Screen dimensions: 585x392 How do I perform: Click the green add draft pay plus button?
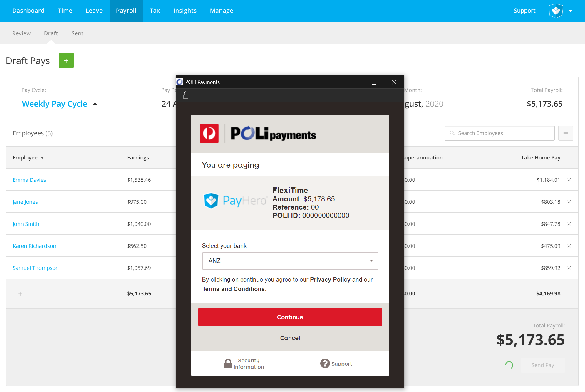[66, 60]
